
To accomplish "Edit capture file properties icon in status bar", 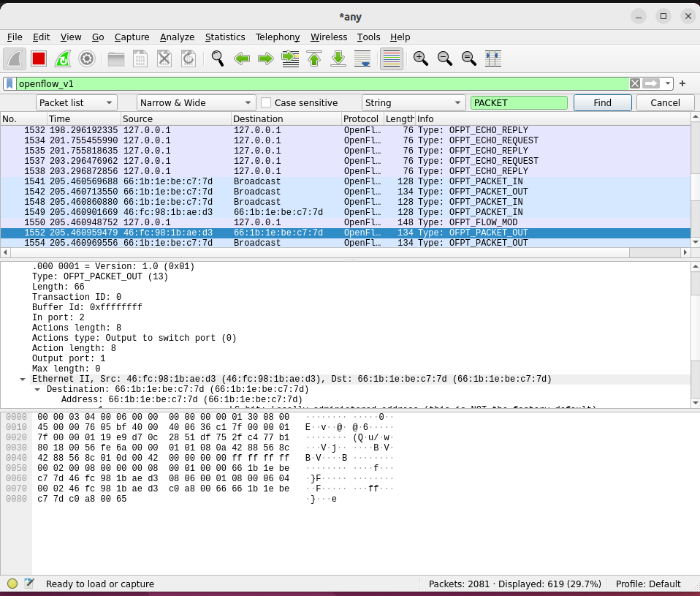I will [29, 584].
